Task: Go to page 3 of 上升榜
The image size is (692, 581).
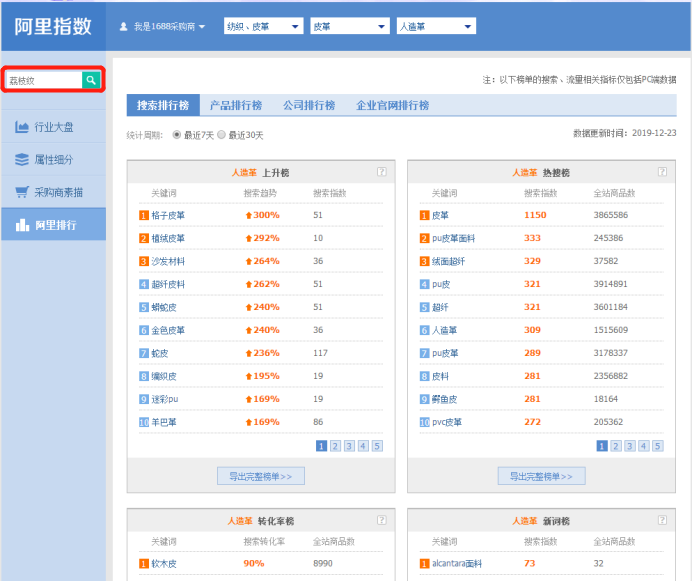Action: [349, 446]
